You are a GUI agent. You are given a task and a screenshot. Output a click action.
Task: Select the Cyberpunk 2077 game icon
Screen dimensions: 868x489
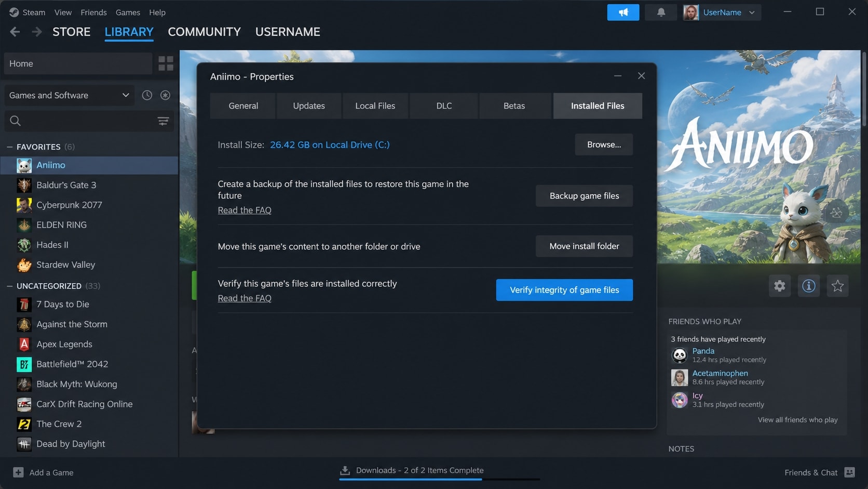click(x=24, y=205)
